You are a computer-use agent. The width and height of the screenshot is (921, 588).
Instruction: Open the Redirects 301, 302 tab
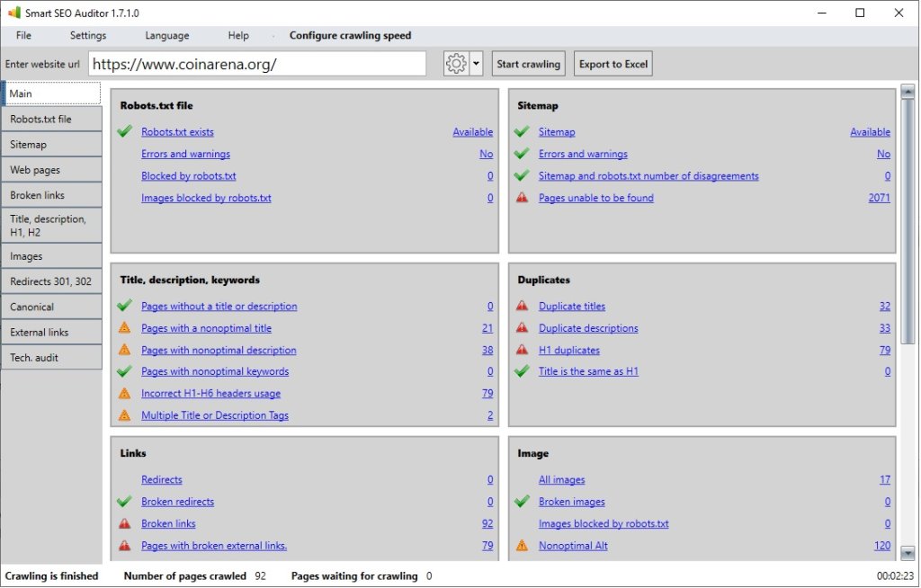tap(51, 281)
